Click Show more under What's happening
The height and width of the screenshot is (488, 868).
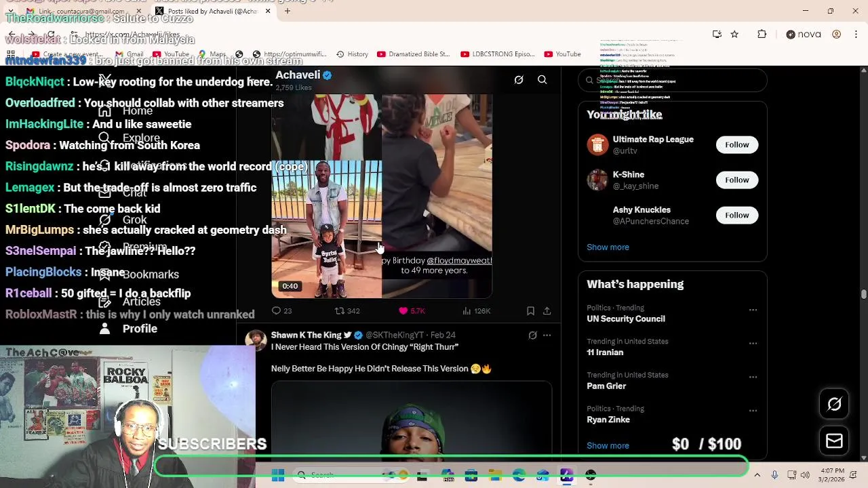pyautogui.click(x=608, y=446)
